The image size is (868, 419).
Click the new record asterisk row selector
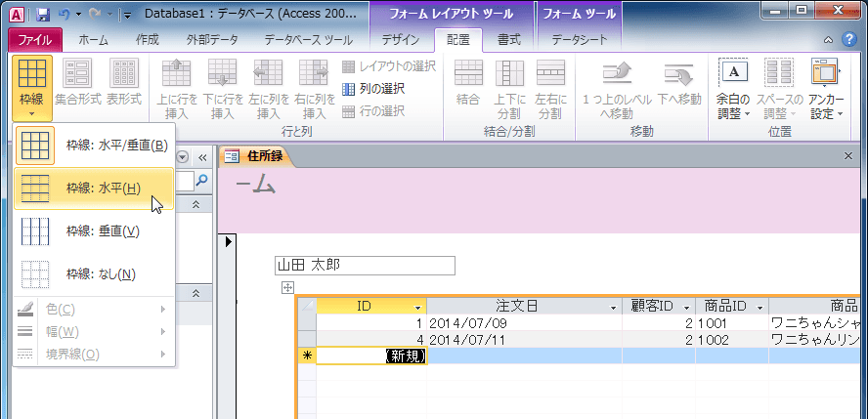tap(307, 356)
